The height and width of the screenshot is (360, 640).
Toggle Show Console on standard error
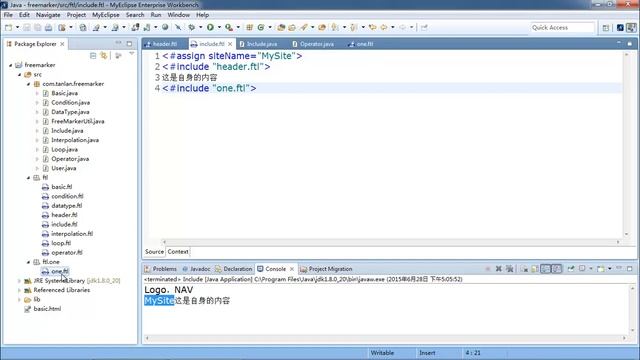click(557, 269)
